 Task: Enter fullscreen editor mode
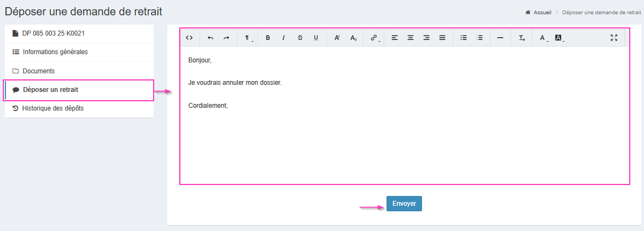tap(613, 38)
